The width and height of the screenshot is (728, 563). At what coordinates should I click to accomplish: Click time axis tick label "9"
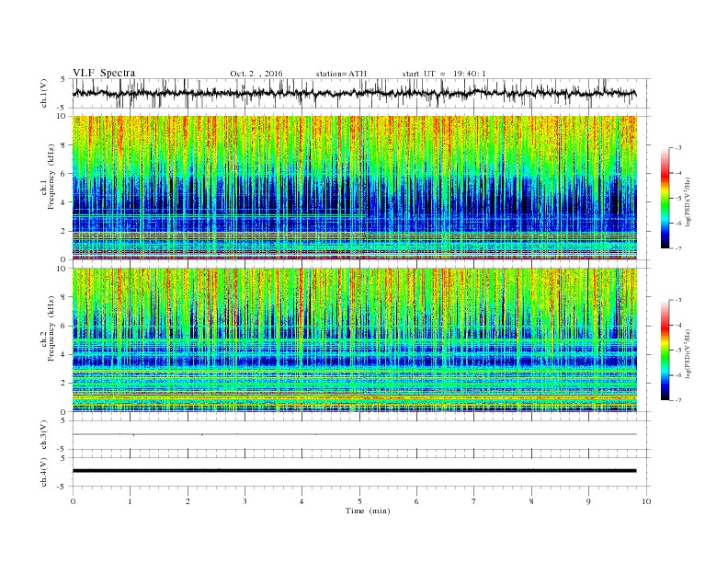click(588, 501)
